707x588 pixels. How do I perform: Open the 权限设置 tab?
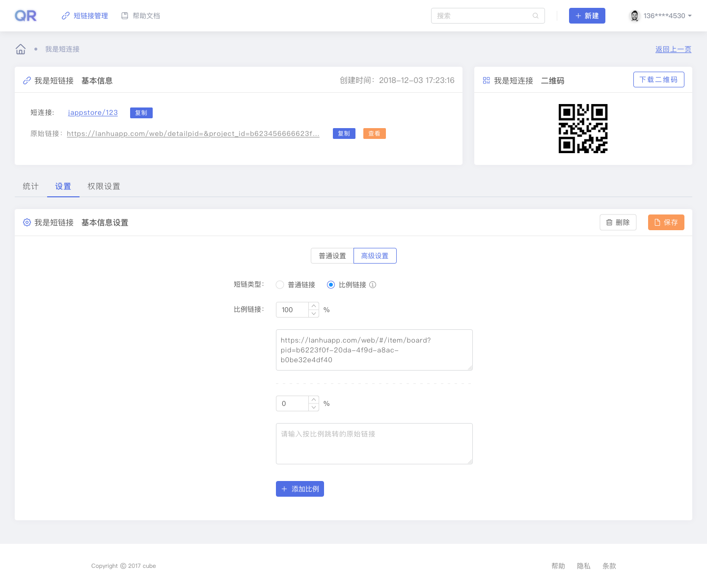coord(104,187)
